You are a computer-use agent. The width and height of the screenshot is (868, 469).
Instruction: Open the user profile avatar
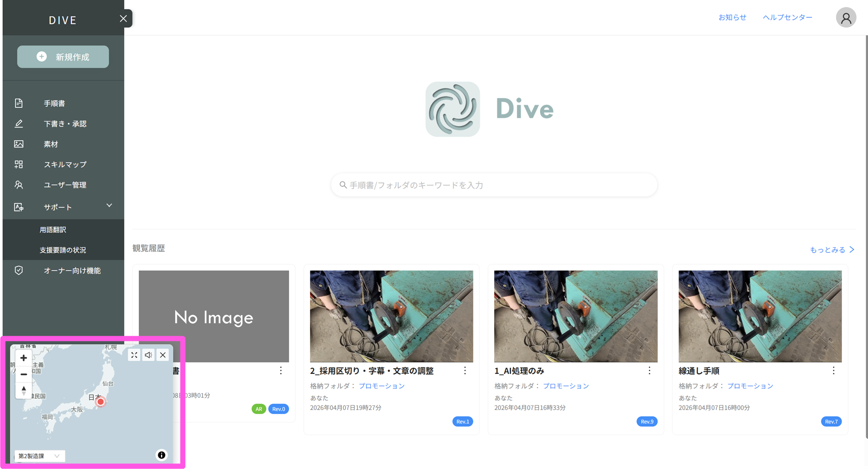[846, 18]
